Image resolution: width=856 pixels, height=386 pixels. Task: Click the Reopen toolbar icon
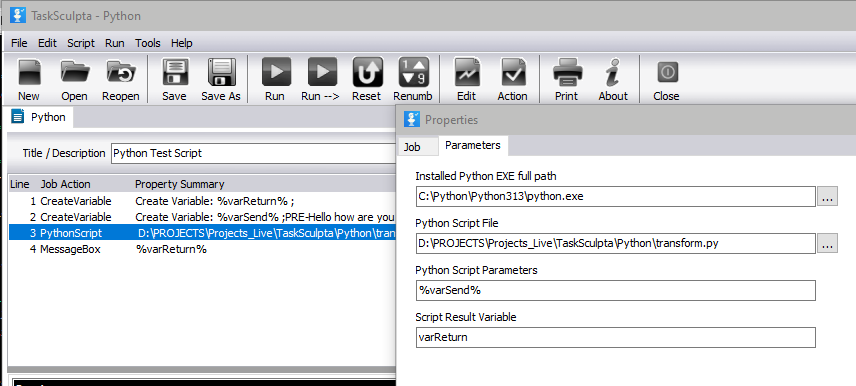pos(121,72)
